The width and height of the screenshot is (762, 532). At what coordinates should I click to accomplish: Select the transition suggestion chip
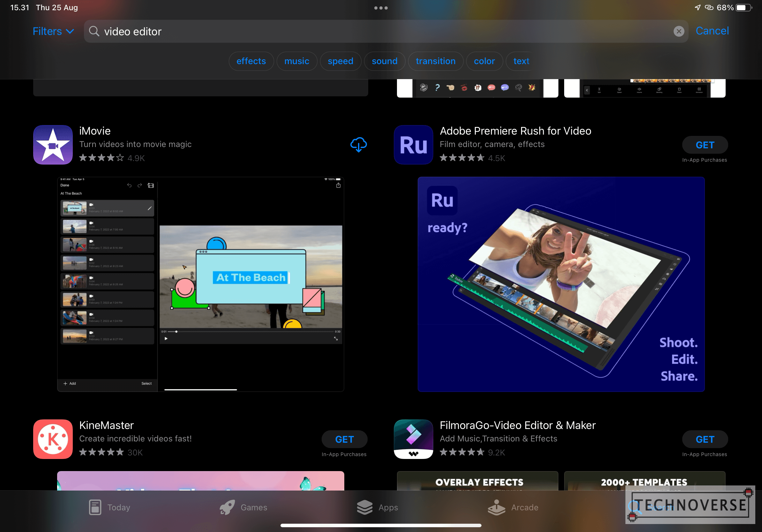(x=436, y=61)
